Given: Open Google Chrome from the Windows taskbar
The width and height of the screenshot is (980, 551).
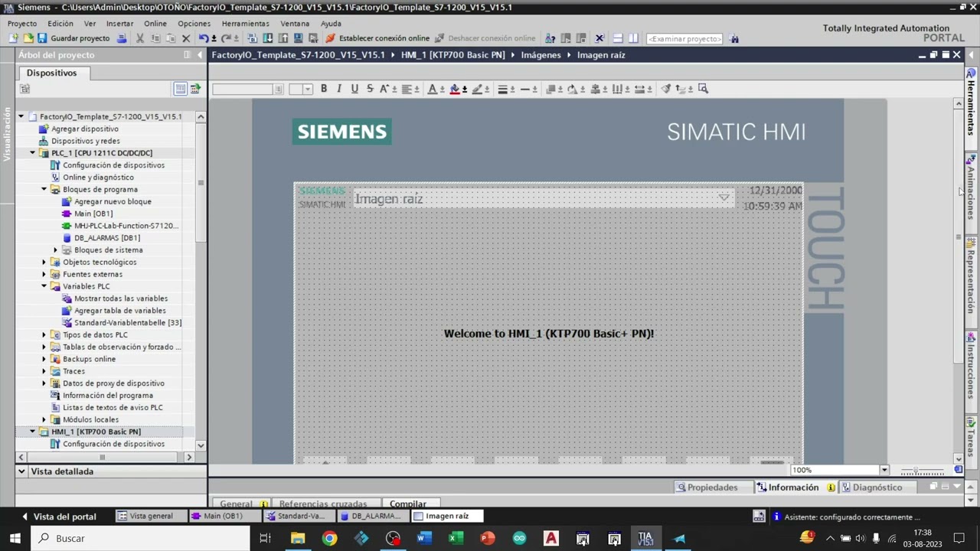Looking at the screenshot, I should (329, 539).
